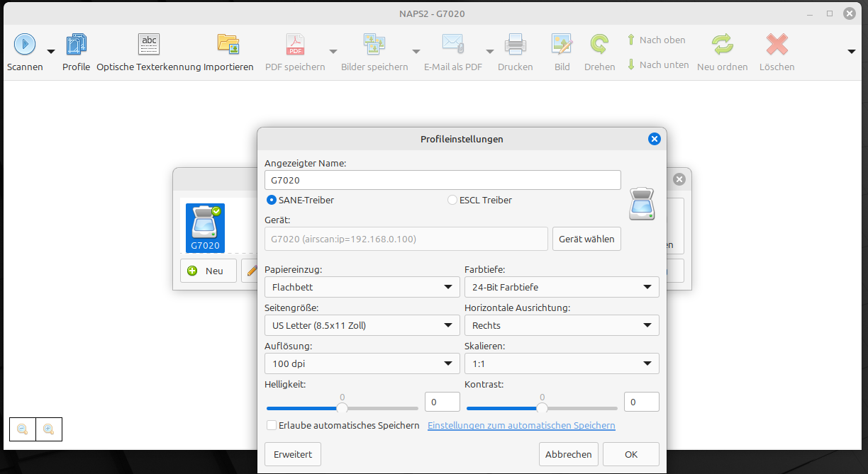This screenshot has width=868, height=474.
Task: Click the zoom in magnifier icon
Action: click(x=49, y=429)
